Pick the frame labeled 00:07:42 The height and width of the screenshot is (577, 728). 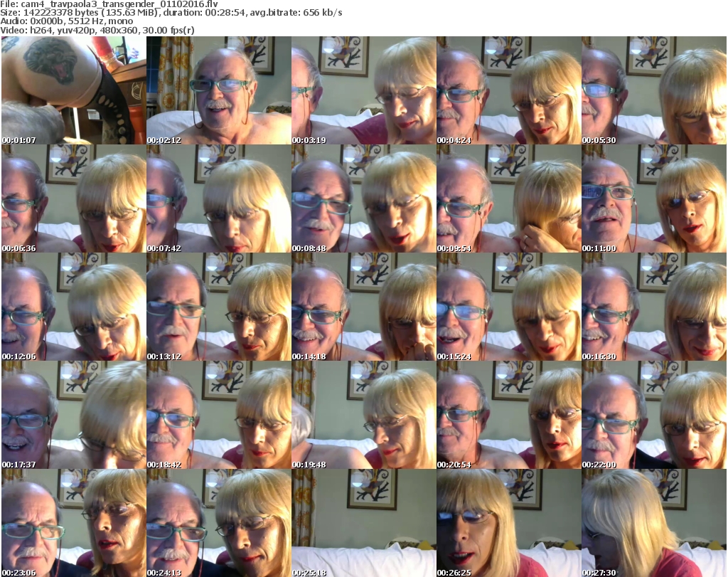219,198
